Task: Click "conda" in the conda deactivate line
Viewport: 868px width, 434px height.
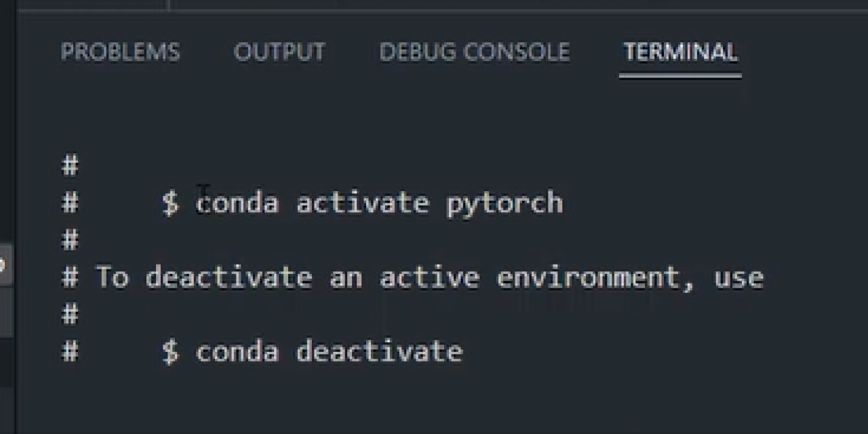Action: (237, 352)
